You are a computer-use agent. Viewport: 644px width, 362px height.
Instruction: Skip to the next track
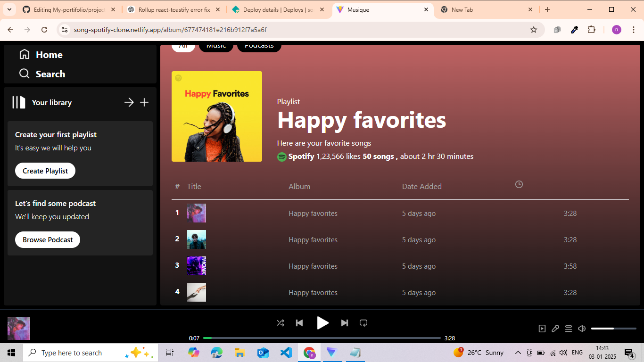[345, 323]
